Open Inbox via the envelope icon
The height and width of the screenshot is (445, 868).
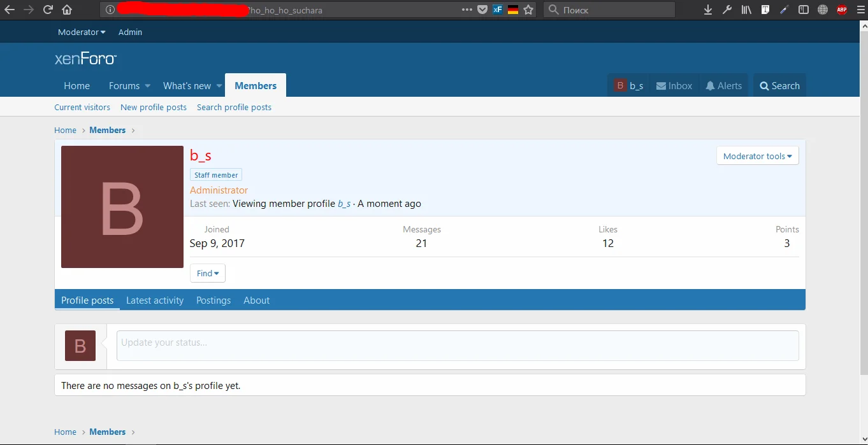coord(674,86)
